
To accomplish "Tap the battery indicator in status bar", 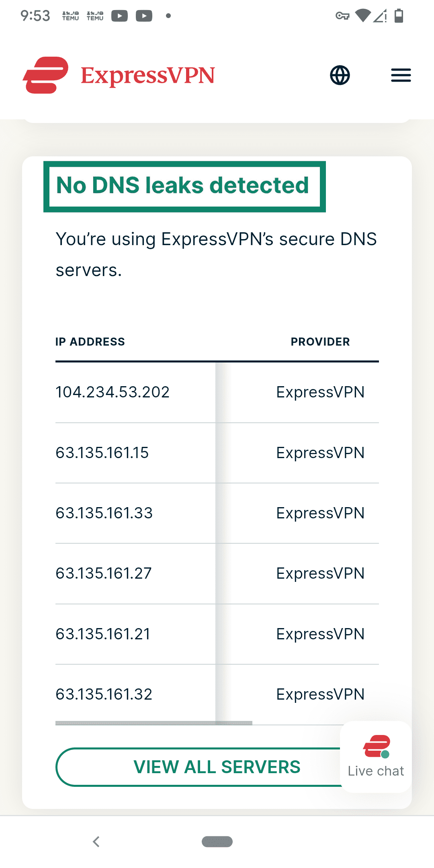I will point(400,16).
